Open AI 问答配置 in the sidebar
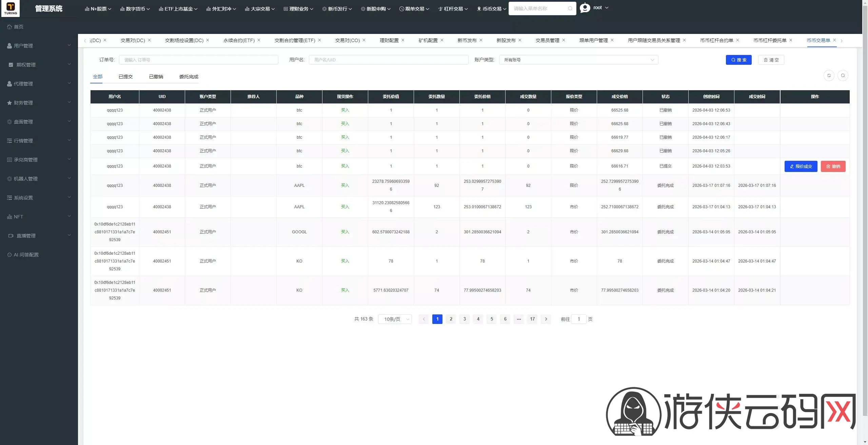The height and width of the screenshot is (445, 868). 39,255
